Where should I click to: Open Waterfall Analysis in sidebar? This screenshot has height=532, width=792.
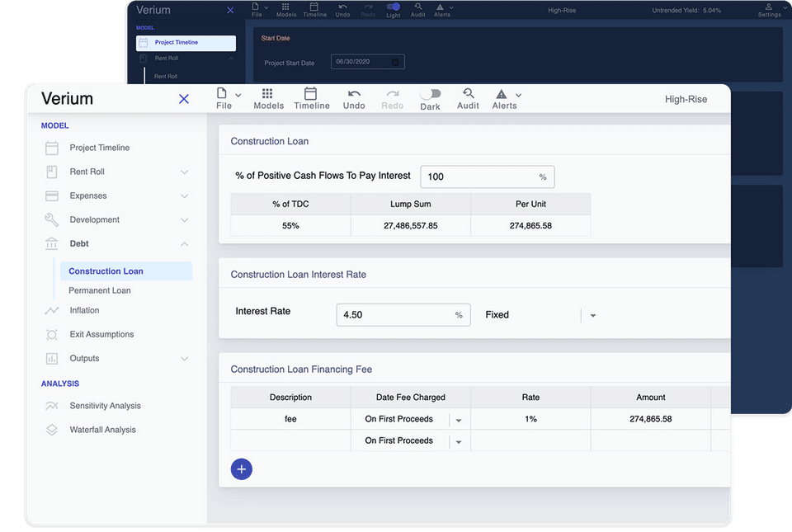[102, 430]
